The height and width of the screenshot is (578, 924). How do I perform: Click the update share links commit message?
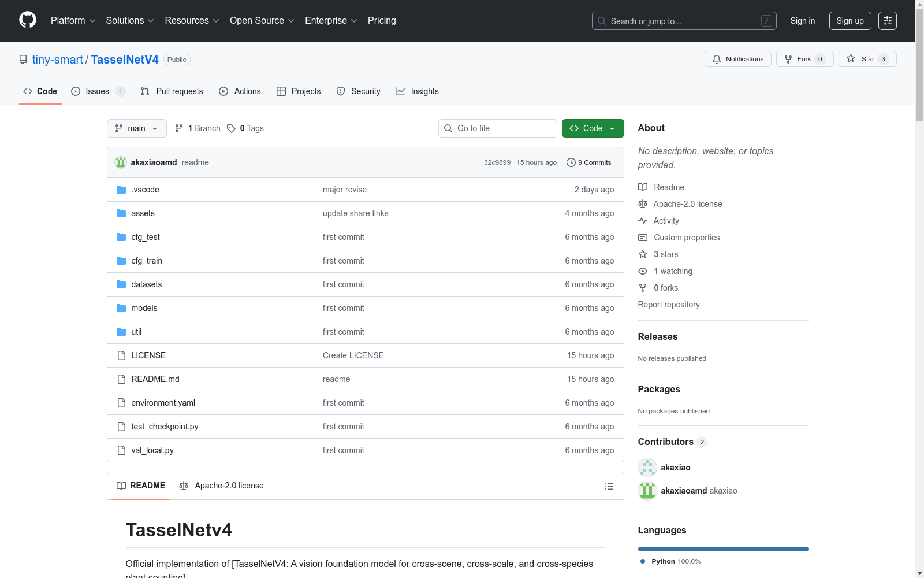(x=356, y=213)
